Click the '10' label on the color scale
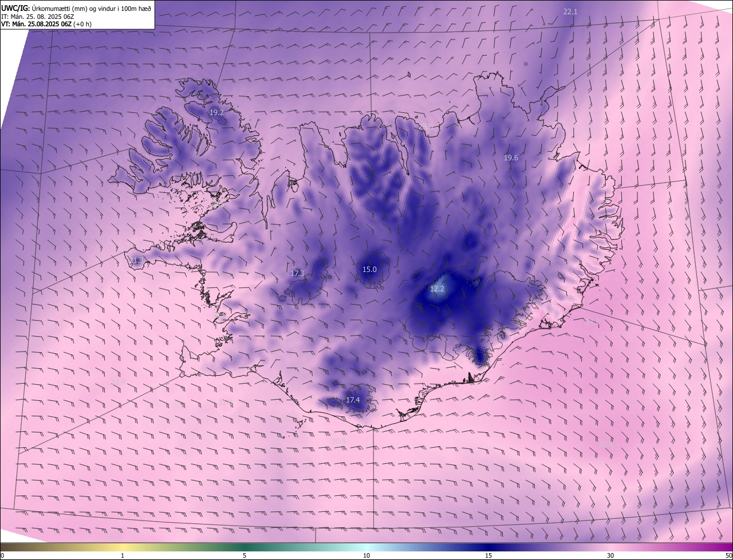733x560 pixels. (x=366, y=555)
